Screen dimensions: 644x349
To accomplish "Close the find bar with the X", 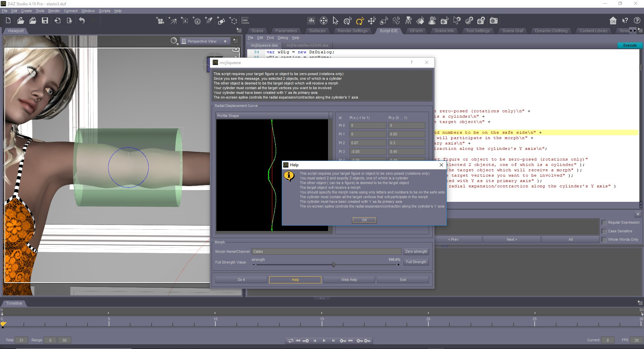I will (x=638, y=214).
